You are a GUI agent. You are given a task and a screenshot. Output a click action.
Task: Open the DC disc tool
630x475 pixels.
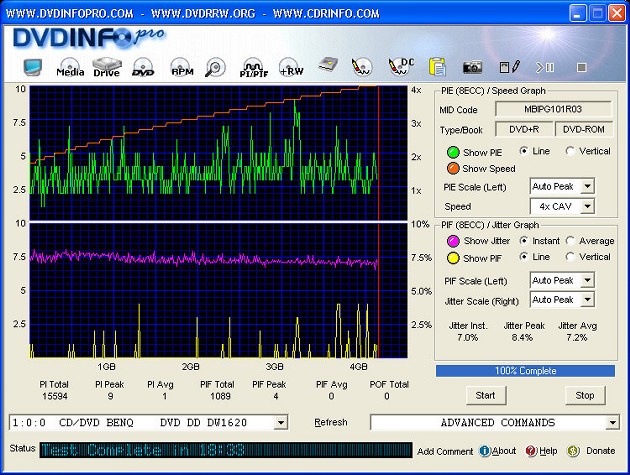click(x=401, y=67)
